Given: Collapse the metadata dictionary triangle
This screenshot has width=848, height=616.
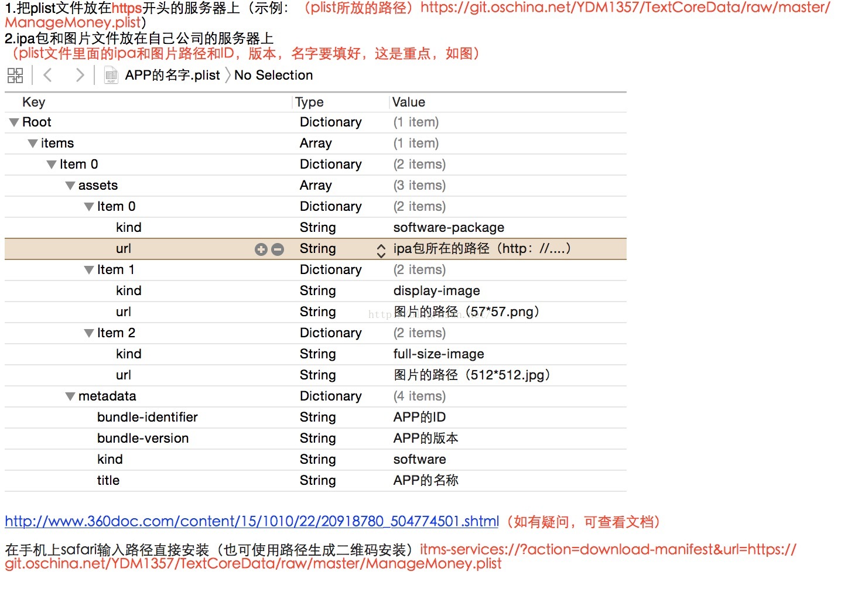Looking at the screenshot, I should (70, 397).
